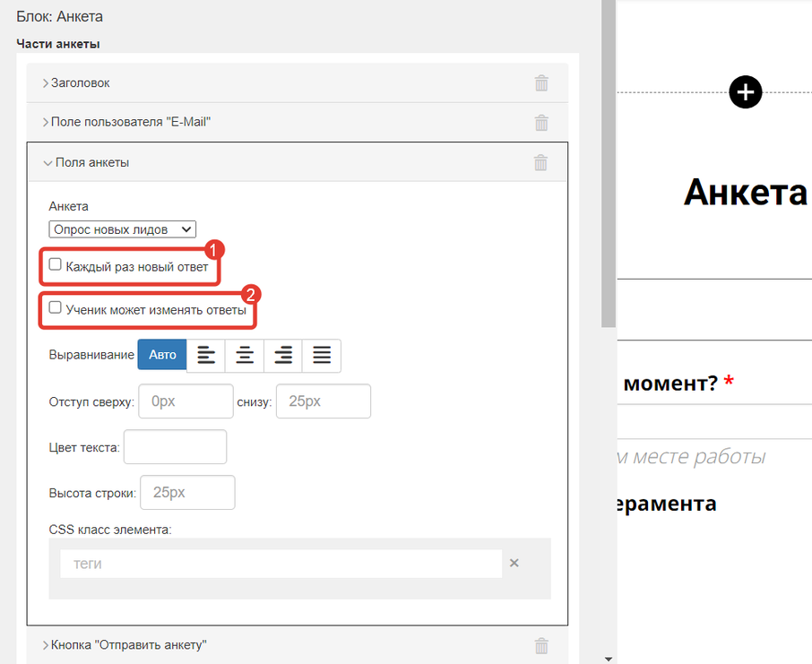Expand Поле пользователя E-Mail section

pyautogui.click(x=130, y=123)
